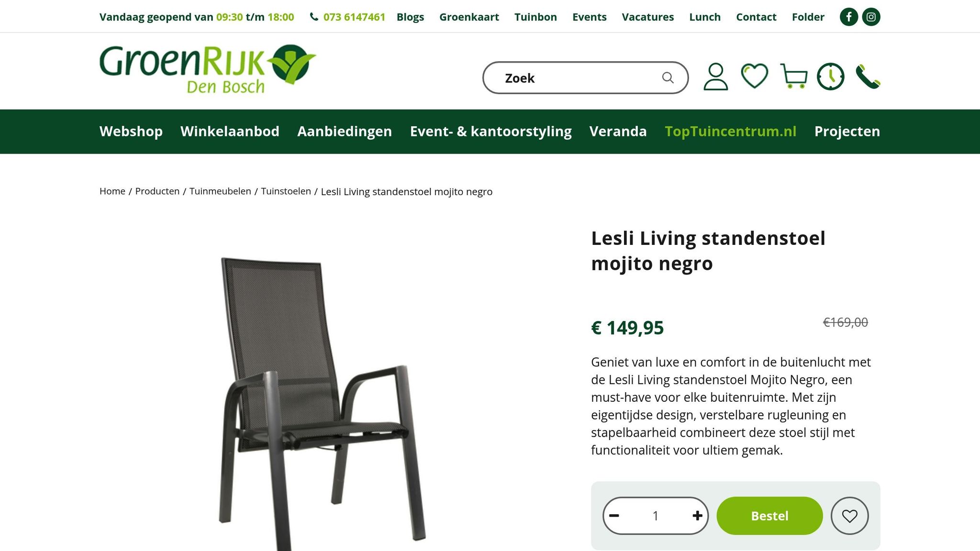Open the Facebook page icon
Image resolution: width=980 pixels, height=551 pixels.
coord(849,17)
